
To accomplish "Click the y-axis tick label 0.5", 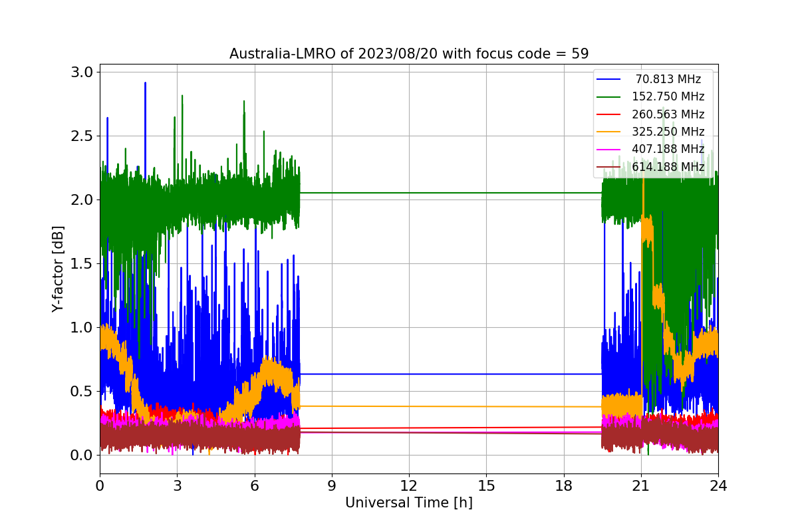I will tap(82, 391).
